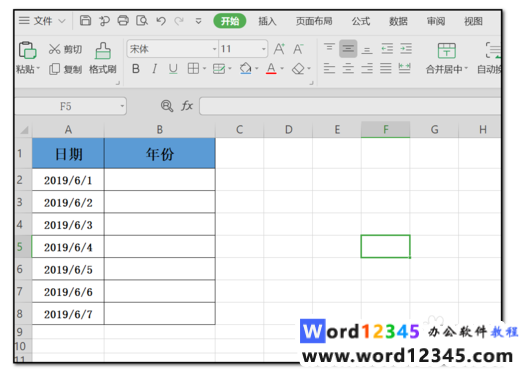Image resolution: width=523 pixels, height=372 pixels.
Task: Click the Name Box showing F5
Action: pos(66,106)
